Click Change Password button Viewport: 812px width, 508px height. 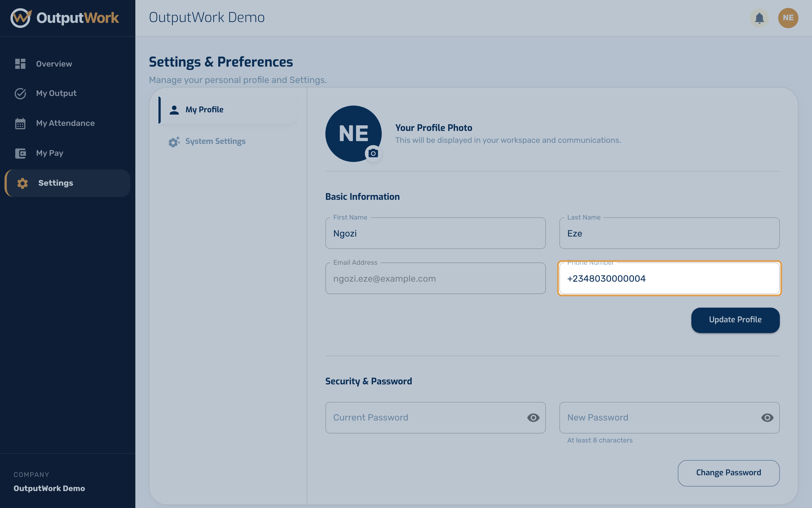729,473
